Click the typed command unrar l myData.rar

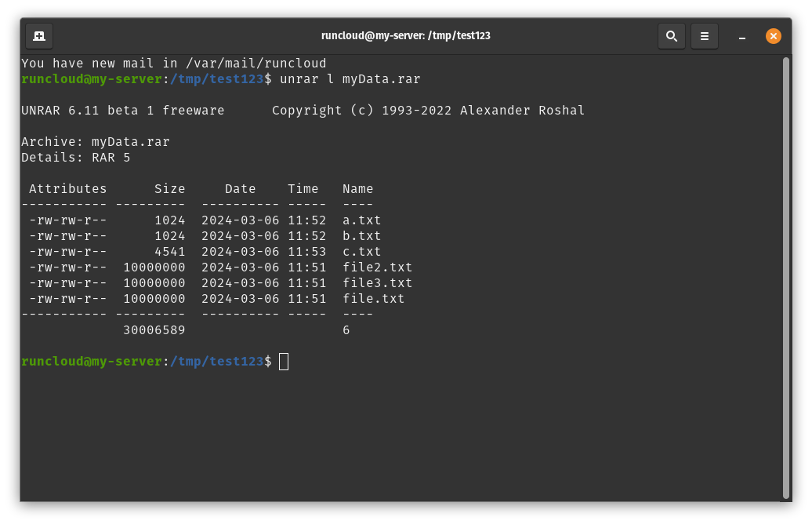pyautogui.click(x=350, y=79)
